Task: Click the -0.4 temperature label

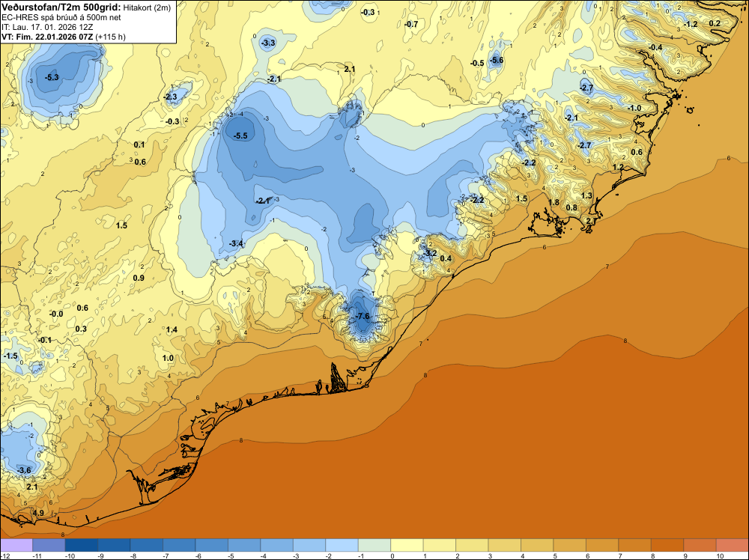Action: (x=655, y=47)
